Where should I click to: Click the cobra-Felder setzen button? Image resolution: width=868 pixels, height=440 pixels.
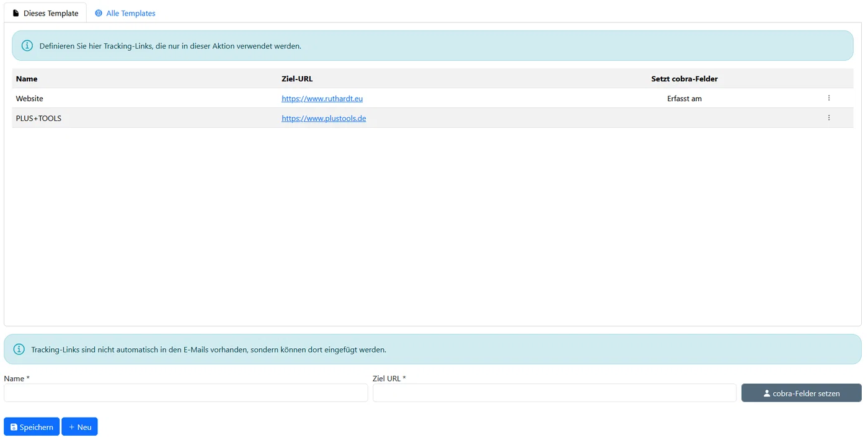click(801, 393)
